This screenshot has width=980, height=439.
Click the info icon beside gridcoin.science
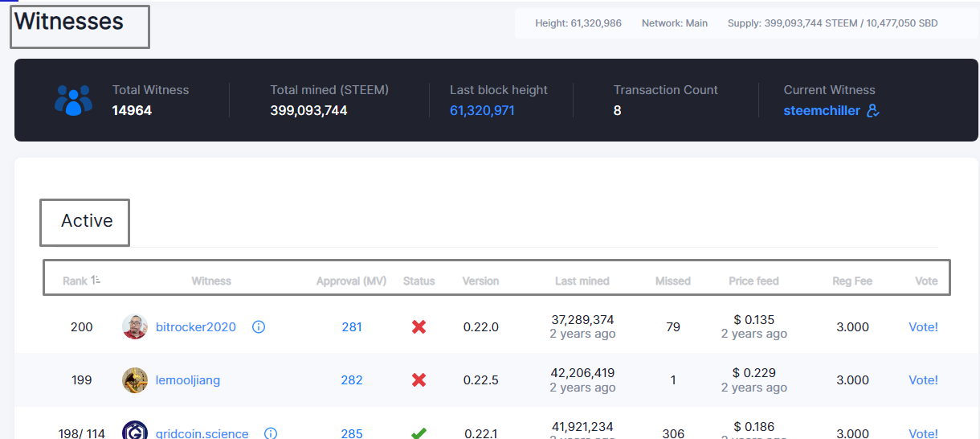[271, 433]
